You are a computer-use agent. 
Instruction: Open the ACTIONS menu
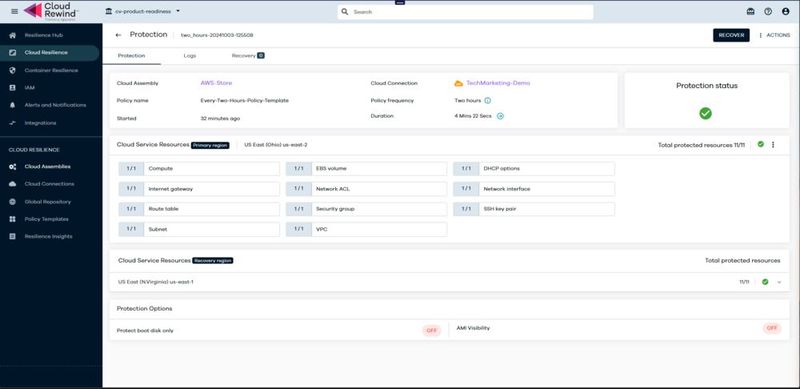pos(774,35)
